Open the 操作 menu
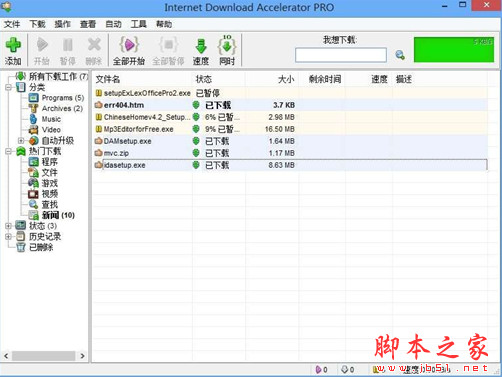This screenshot has height=379, width=502. [63, 24]
